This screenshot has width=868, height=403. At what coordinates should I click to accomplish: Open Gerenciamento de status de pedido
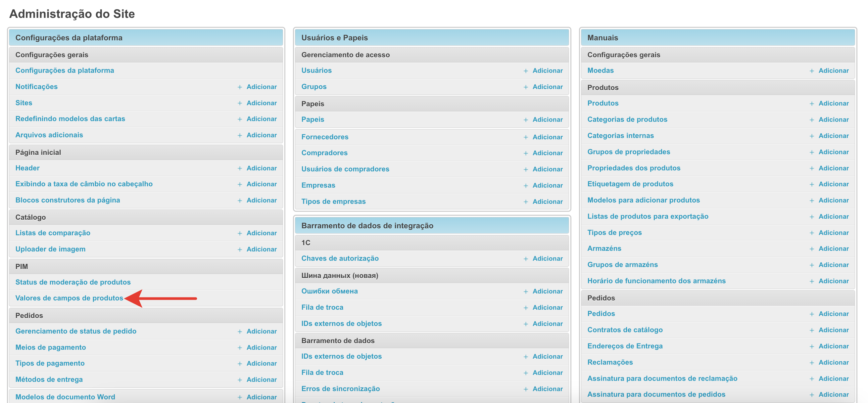[x=76, y=331]
